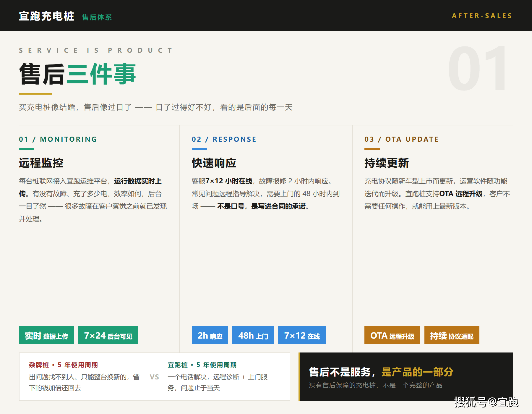Click the 宜跑桩 · 5 年使用周期 label
532x414 pixels.
[x=202, y=365]
